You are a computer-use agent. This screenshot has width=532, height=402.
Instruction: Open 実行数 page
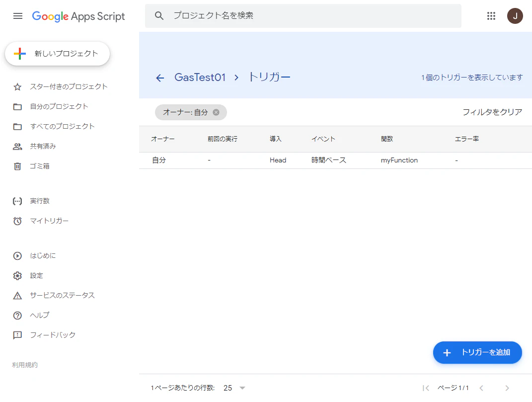pos(40,201)
